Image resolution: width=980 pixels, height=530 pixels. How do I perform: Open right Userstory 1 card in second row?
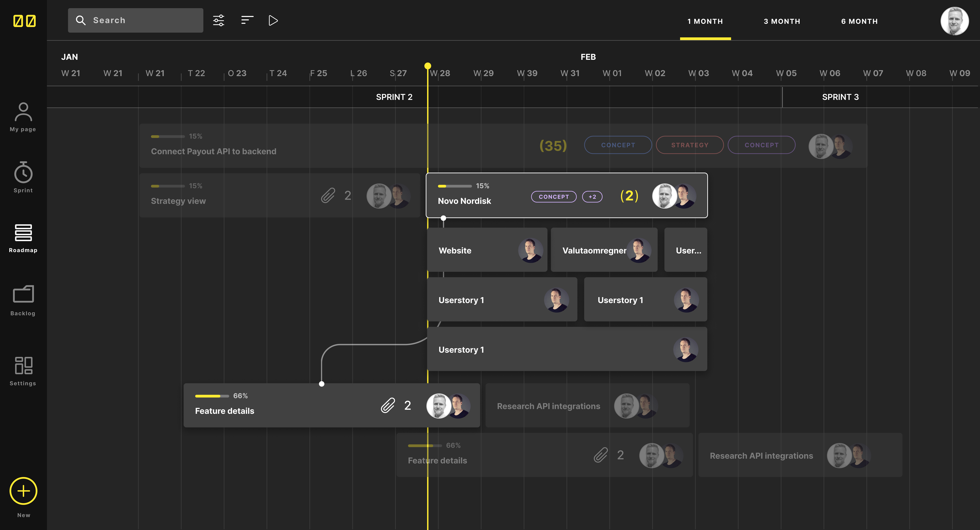(x=645, y=299)
